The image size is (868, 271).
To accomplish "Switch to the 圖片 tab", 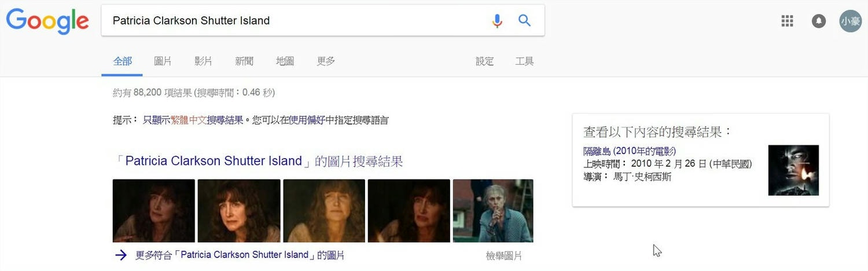I will [163, 61].
